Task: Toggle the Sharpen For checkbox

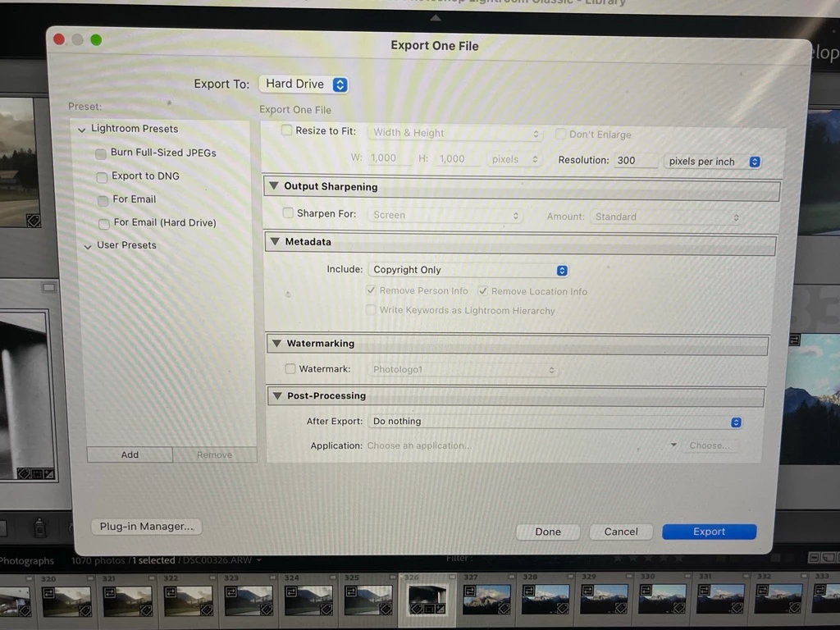Action: tap(288, 212)
